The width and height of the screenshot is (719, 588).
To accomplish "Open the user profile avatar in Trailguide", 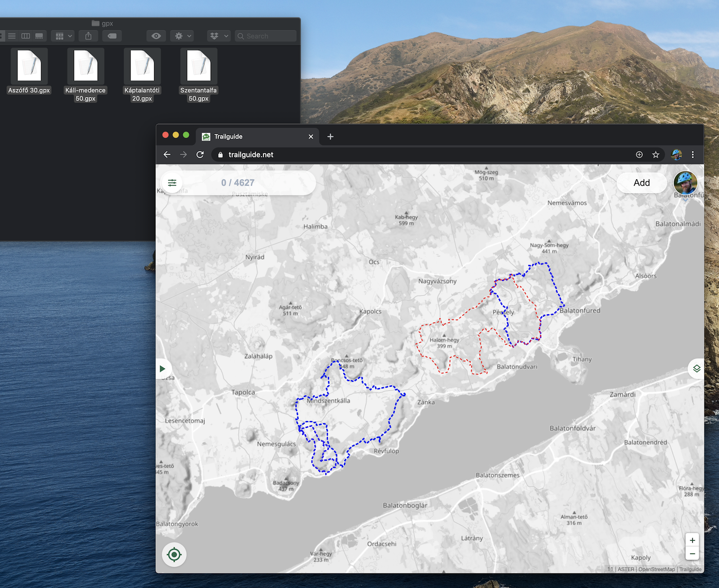I will 686,183.
